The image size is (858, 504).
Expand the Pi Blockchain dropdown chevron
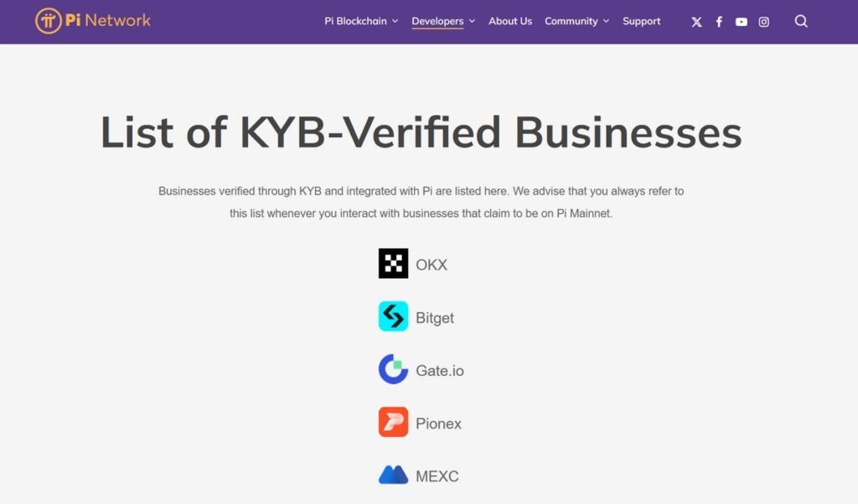tap(395, 21)
